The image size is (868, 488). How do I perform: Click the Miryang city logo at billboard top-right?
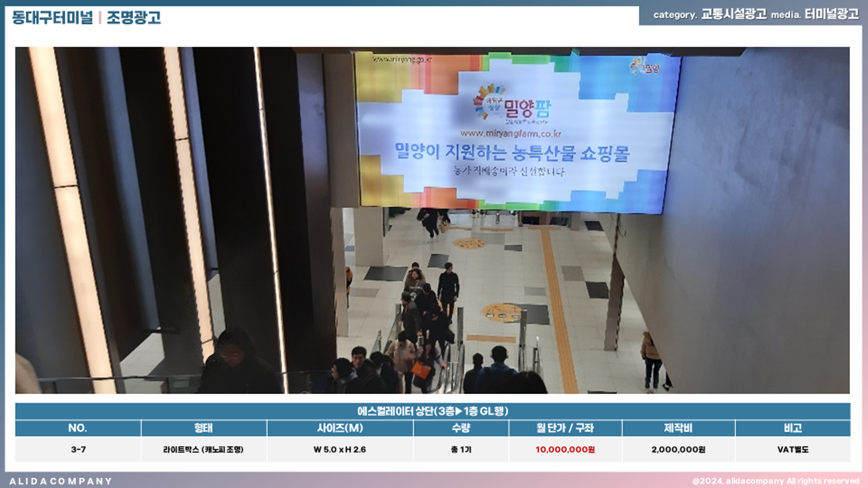click(644, 66)
